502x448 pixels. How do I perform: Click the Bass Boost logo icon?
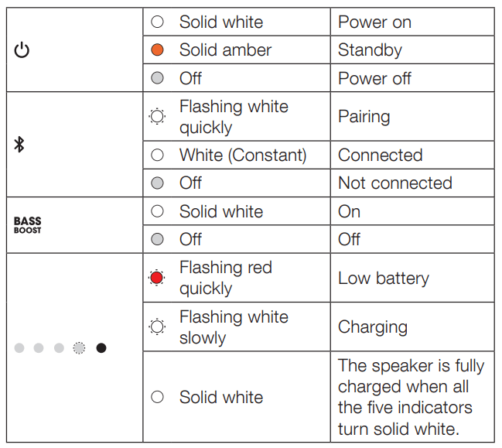28,225
